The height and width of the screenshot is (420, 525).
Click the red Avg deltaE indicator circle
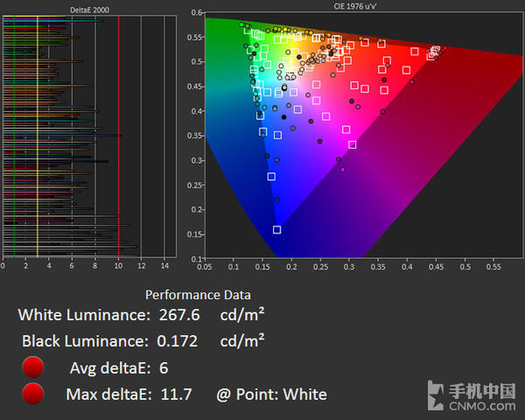33,367
